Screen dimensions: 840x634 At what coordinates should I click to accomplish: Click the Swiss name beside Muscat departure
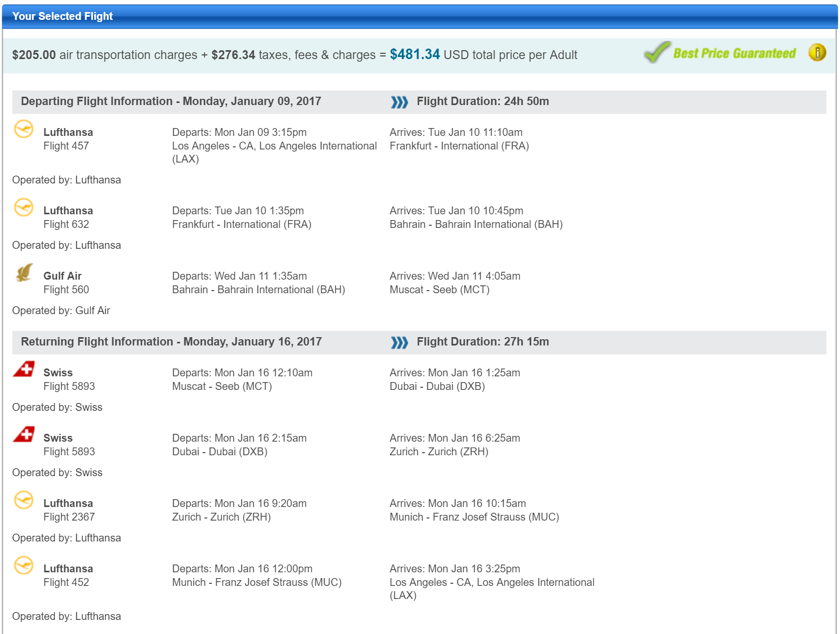click(x=58, y=373)
